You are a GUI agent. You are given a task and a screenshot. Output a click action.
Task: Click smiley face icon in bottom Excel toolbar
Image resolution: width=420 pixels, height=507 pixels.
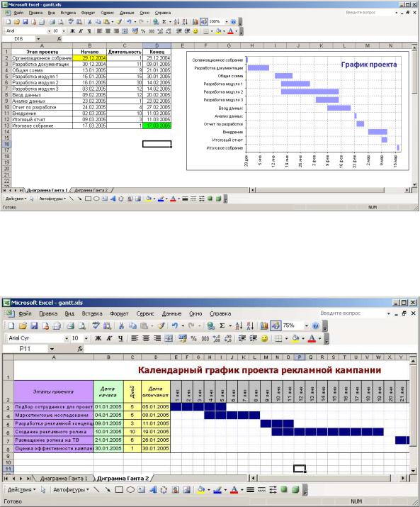coord(264,338)
